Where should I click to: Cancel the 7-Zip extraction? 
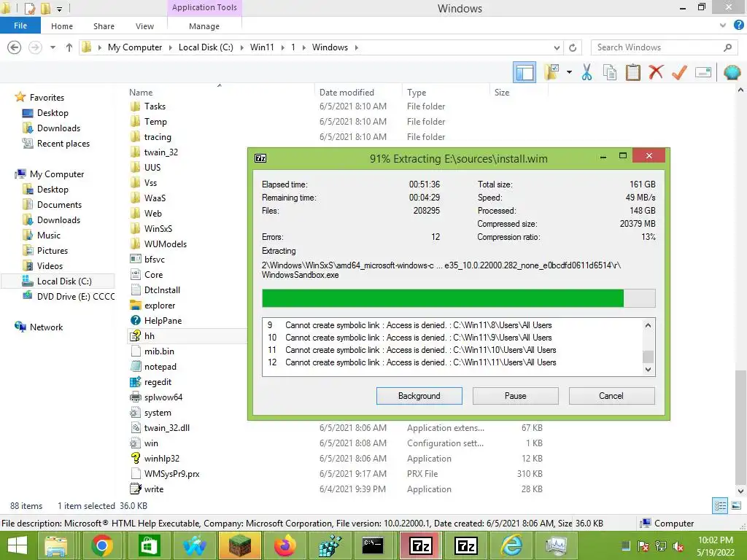(611, 396)
